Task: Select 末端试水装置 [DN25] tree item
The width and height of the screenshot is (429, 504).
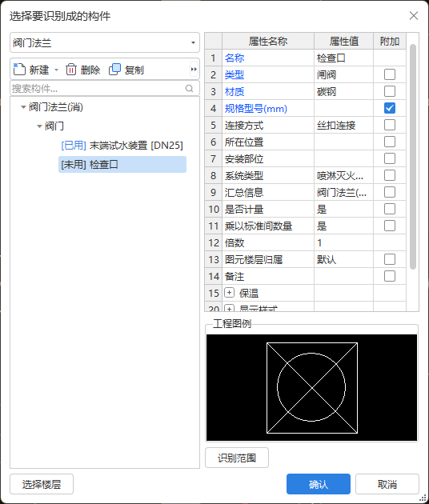Action: pyautogui.click(x=122, y=146)
